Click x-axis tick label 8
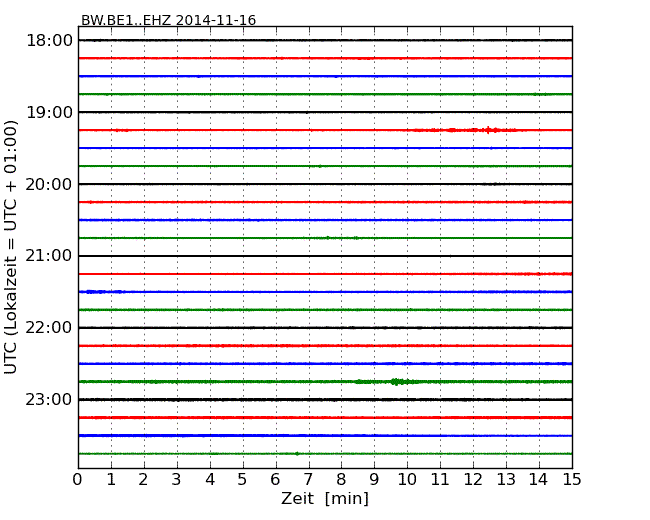The width and height of the screenshot is (650, 520). 341,480
